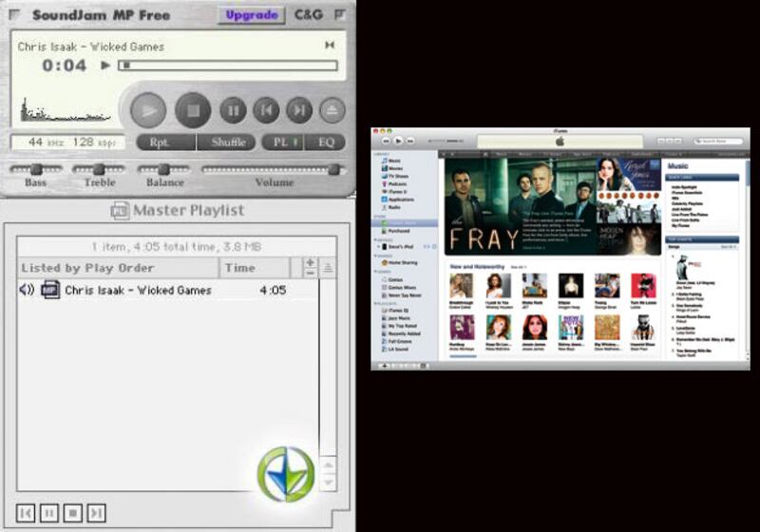Click the resize icon in SoundJam display

(x=330, y=45)
